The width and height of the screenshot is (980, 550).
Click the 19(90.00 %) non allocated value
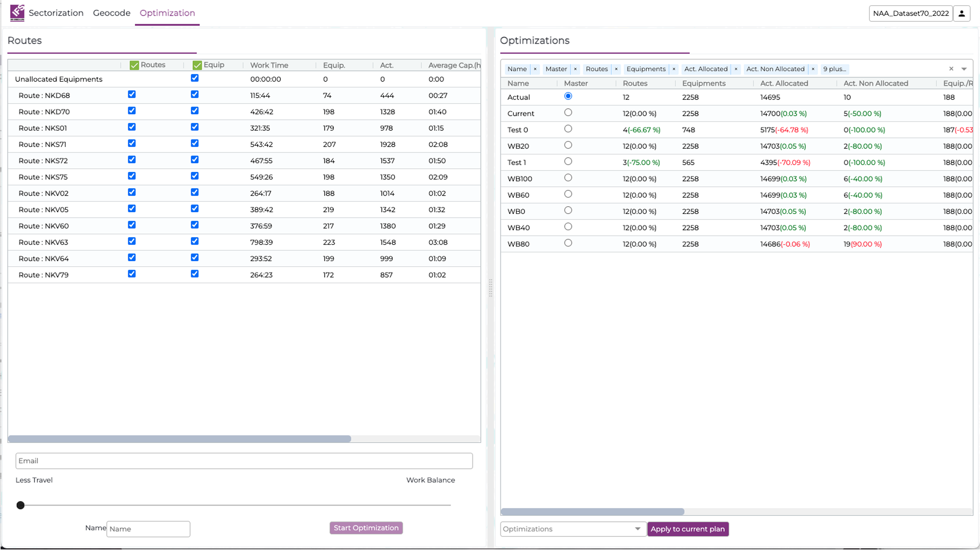click(862, 244)
